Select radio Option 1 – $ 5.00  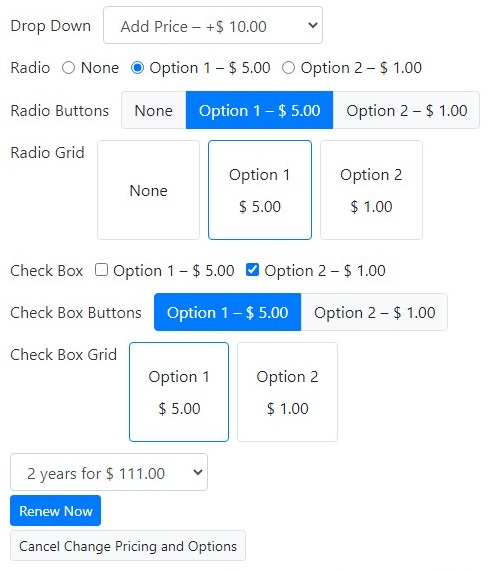click(x=137, y=68)
